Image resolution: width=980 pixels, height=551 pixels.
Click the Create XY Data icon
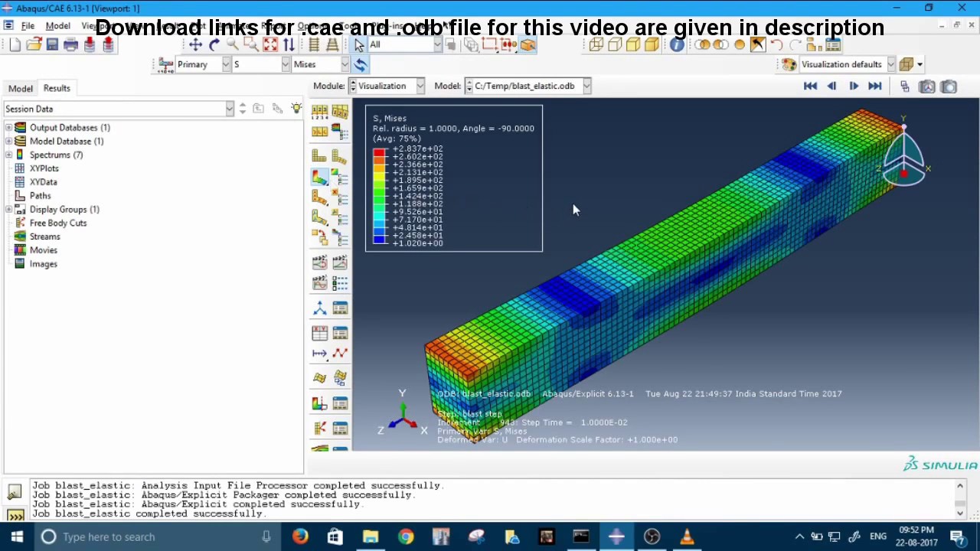(x=319, y=333)
